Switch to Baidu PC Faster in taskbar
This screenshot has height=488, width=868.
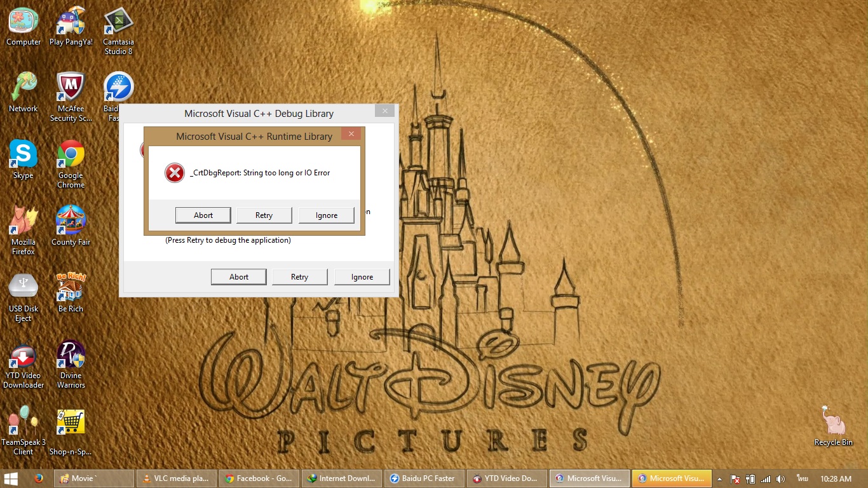pyautogui.click(x=424, y=478)
